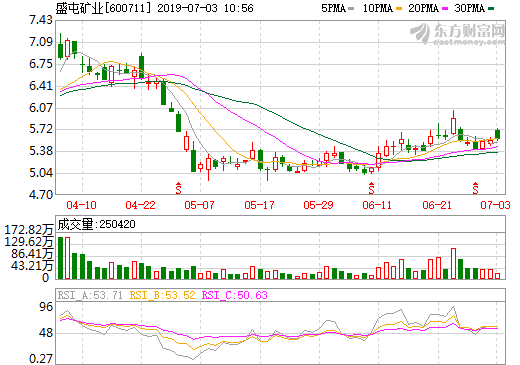Select the 30PMA legend color swatch
Viewport: 520px width, 365px height.
[491, 9]
